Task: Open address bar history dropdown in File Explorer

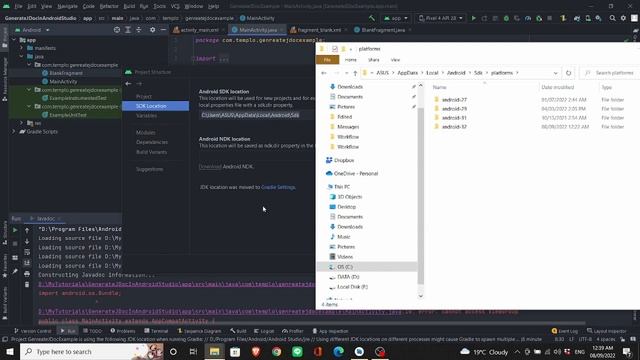Action: click(555, 73)
